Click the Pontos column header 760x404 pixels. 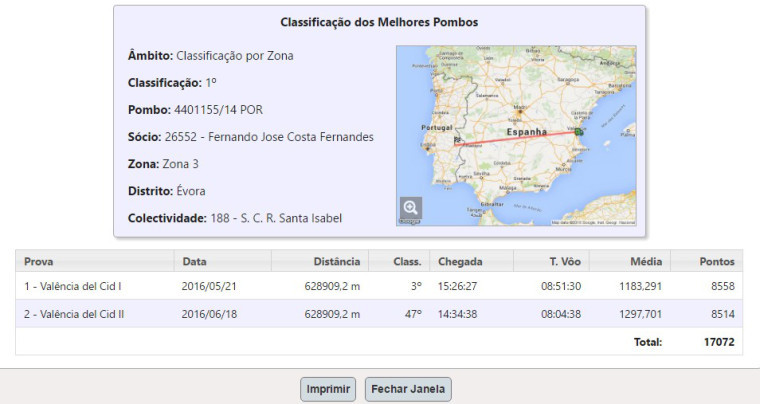[x=716, y=262]
